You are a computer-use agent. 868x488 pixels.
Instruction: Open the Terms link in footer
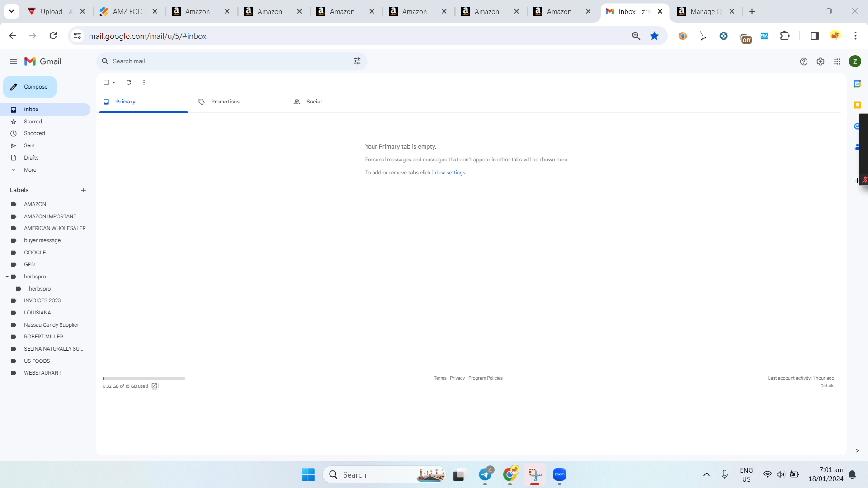pyautogui.click(x=440, y=378)
